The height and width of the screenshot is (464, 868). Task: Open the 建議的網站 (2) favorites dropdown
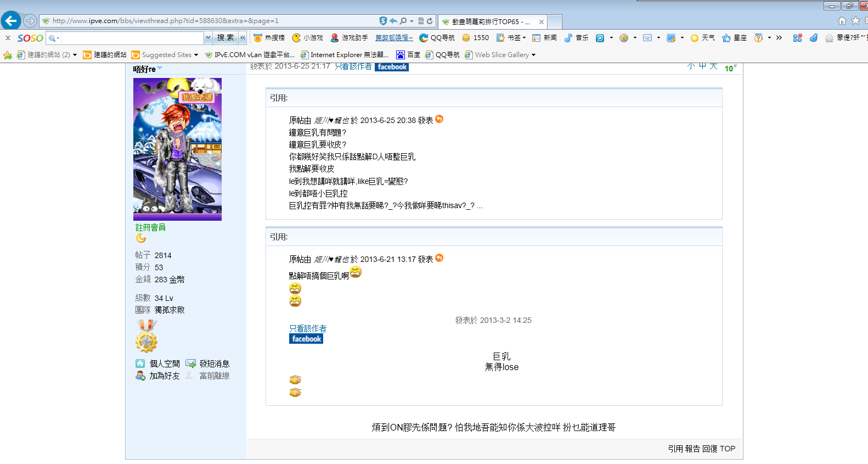point(47,55)
